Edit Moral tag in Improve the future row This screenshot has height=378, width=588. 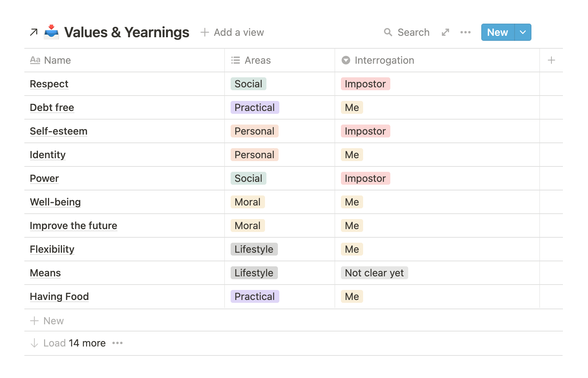click(247, 226)
